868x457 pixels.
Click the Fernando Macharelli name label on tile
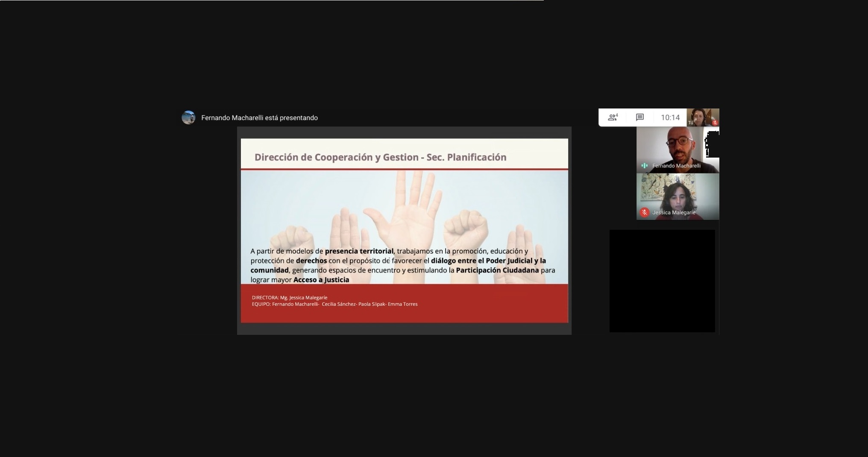click(676, 166)
